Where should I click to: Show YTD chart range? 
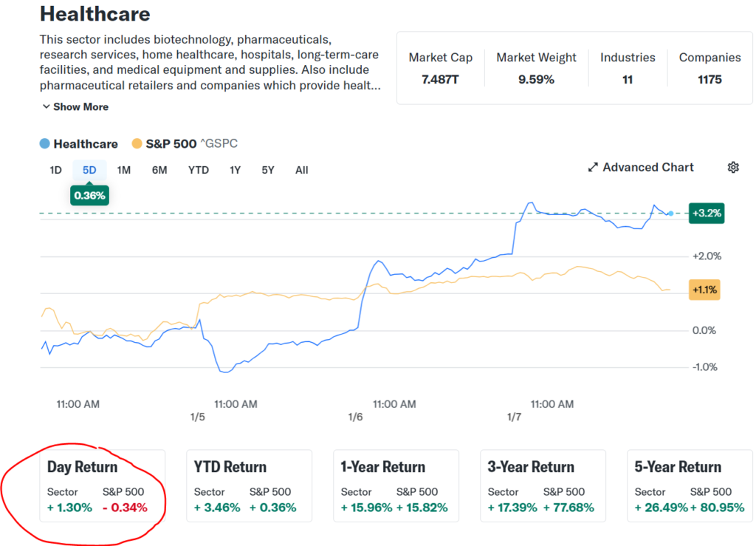pos(198,170)
